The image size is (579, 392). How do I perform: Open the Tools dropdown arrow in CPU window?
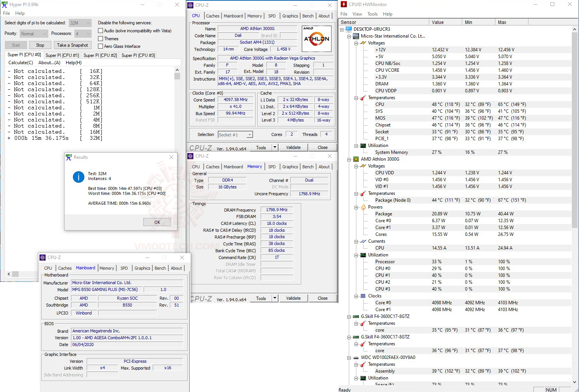pyautogui.click(x=275, y=147)
